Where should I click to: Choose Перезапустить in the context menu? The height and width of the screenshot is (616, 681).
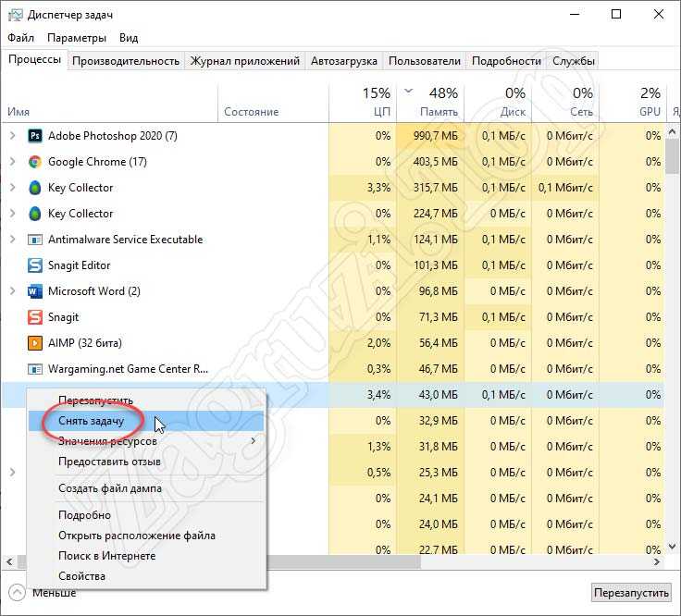tap(146, 400)
